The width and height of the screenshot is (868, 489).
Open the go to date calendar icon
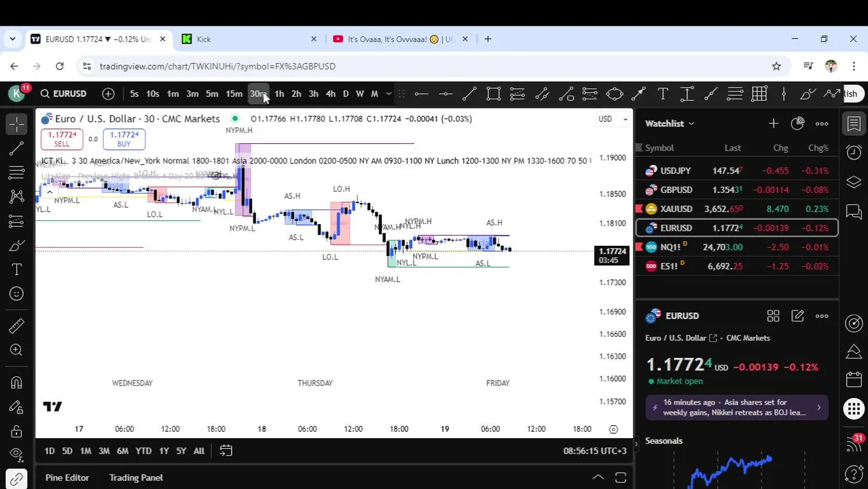pos(226,451)
